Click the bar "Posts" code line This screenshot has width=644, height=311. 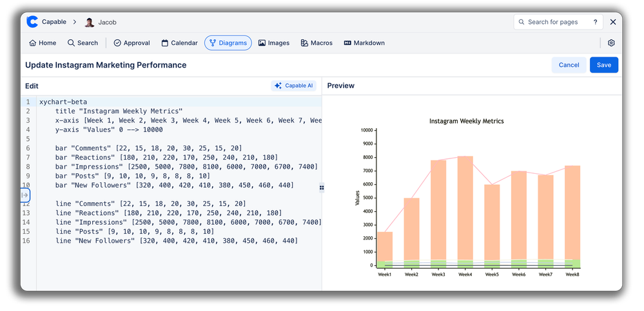point(133,176)
